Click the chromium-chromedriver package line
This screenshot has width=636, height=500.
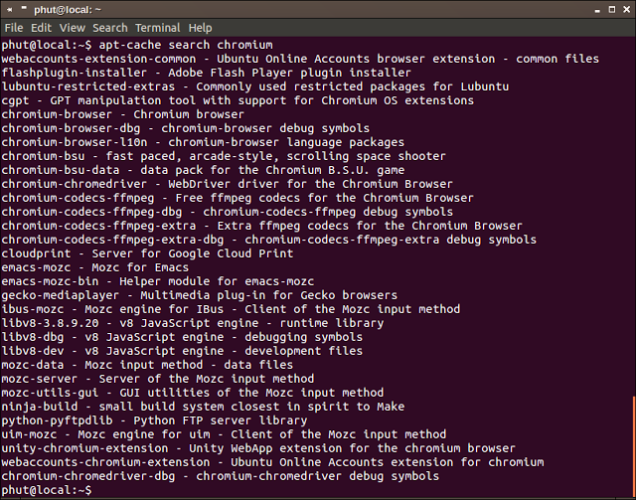coord(226,184)
